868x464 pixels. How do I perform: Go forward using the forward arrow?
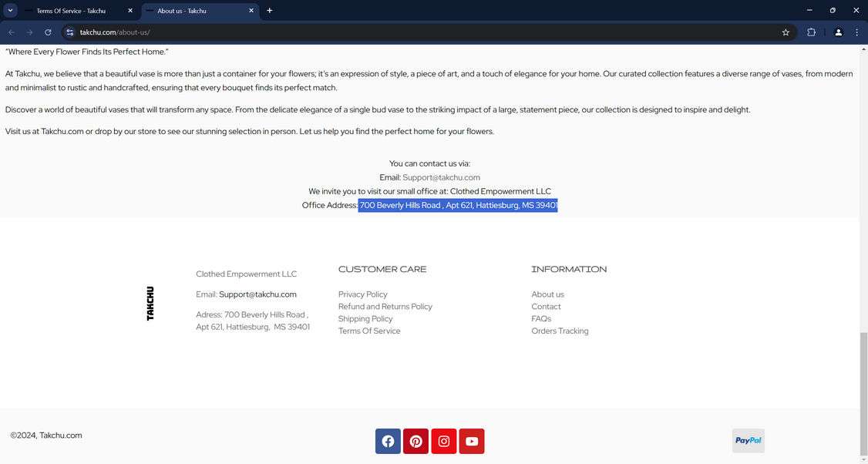pyautogui.click(x=30, y=32)
